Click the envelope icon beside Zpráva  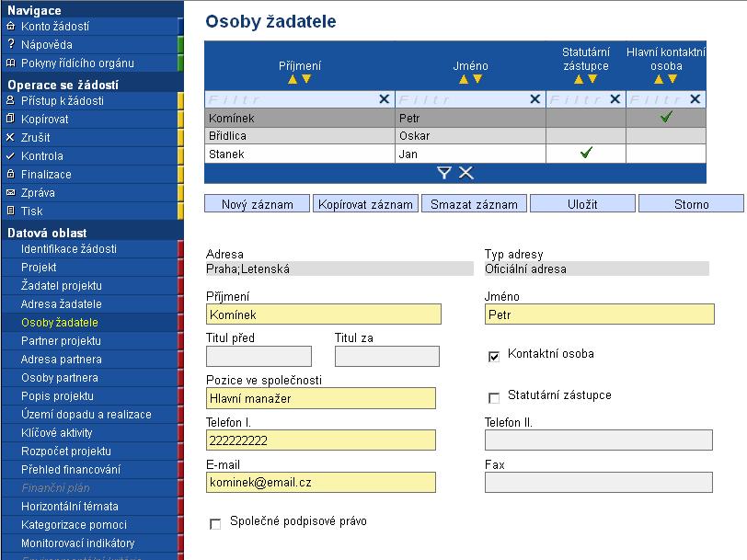coord(10,192)
